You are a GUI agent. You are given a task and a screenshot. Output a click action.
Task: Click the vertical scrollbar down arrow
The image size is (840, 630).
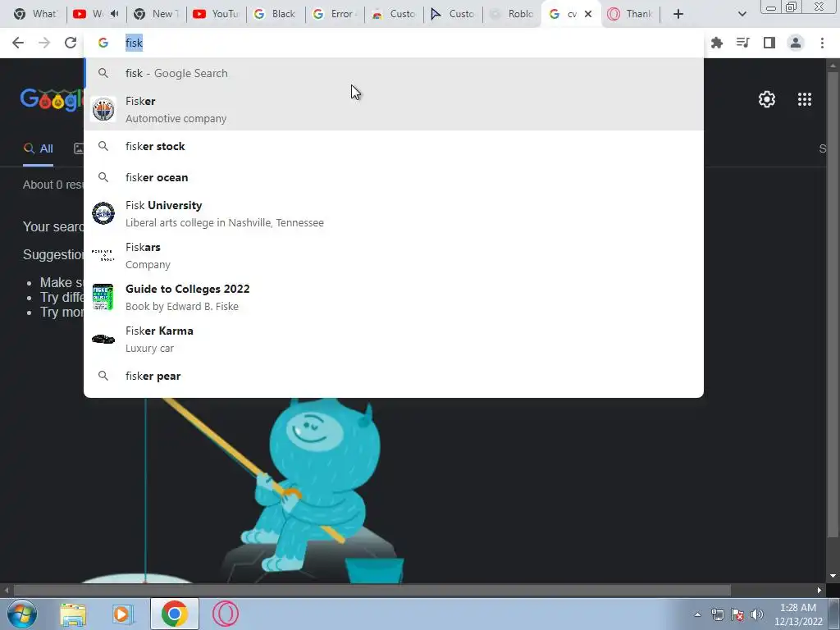click(833, 576)
